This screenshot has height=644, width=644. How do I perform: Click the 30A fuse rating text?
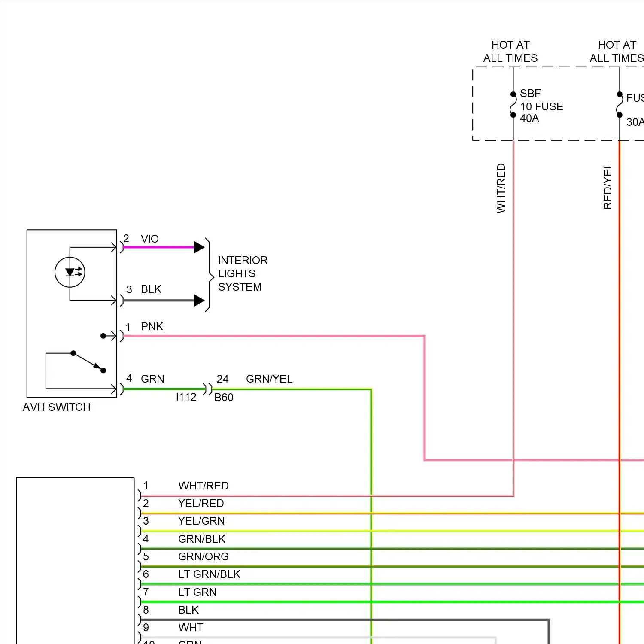[635, 122]
